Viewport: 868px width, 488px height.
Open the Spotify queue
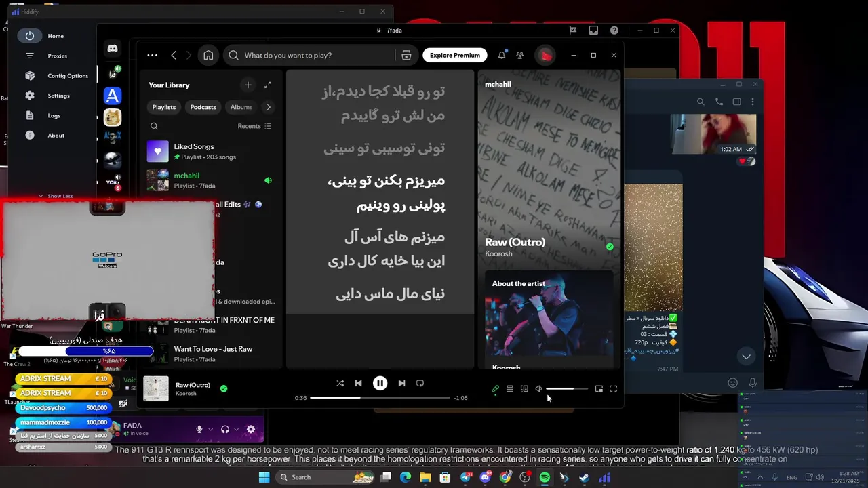pyautogui.click(x=510, y=389)
